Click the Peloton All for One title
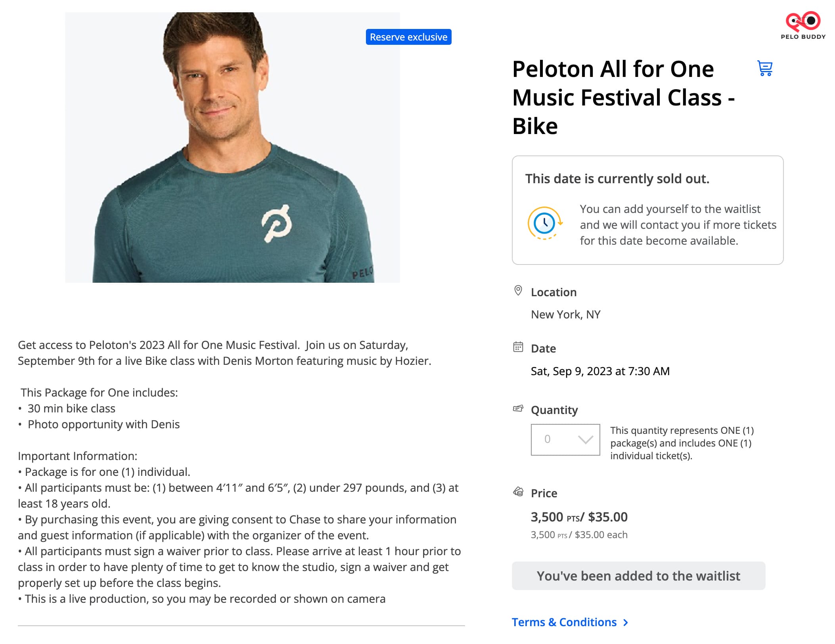 click(x=623, y=98)
